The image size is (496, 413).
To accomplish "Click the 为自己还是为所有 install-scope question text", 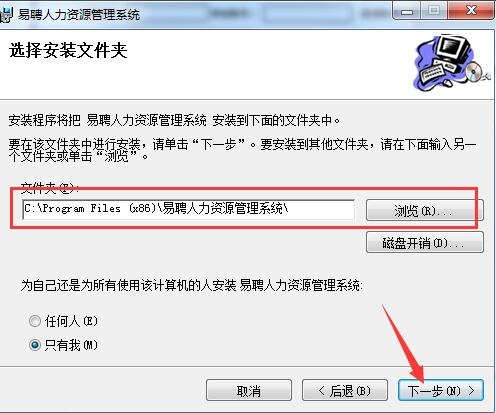I will (191, 285).
